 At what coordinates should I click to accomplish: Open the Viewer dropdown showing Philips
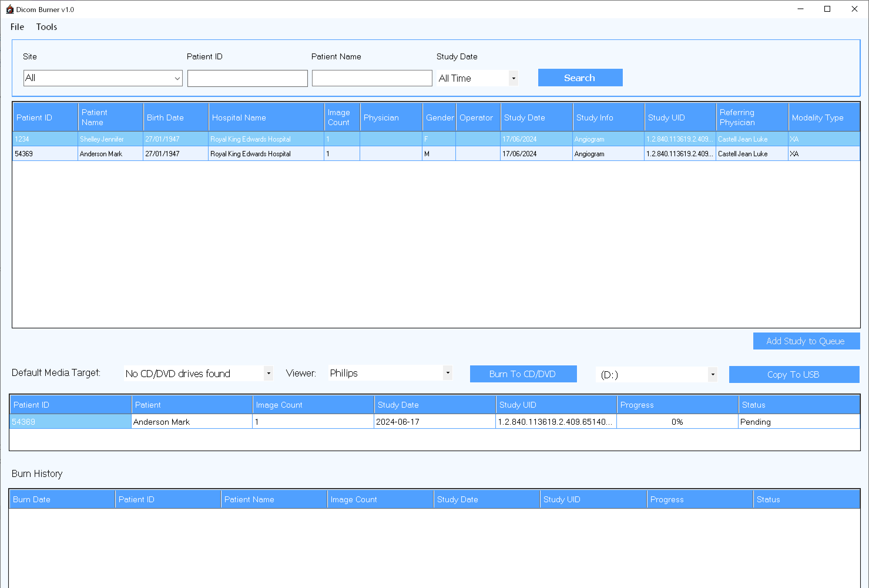(390, 373)
